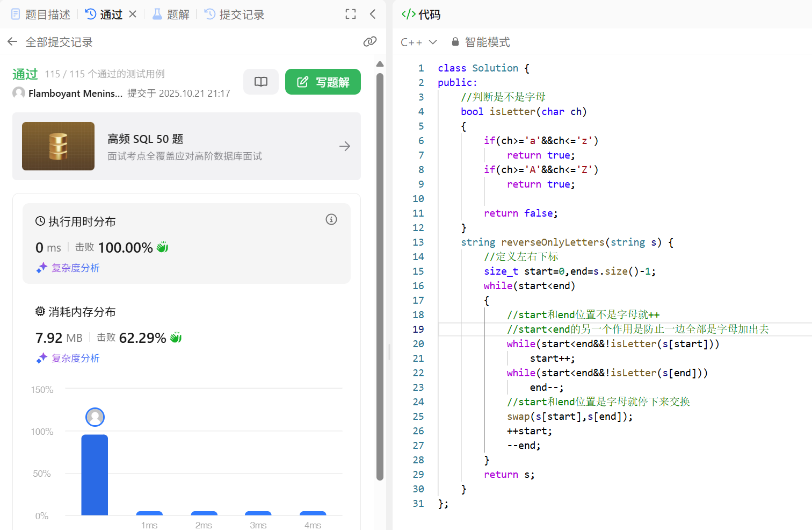Image resolution: width=812 pixels, height=530 pixels.
Task: Return to 全部提交记录 list
Action: (x=59, y=42)
